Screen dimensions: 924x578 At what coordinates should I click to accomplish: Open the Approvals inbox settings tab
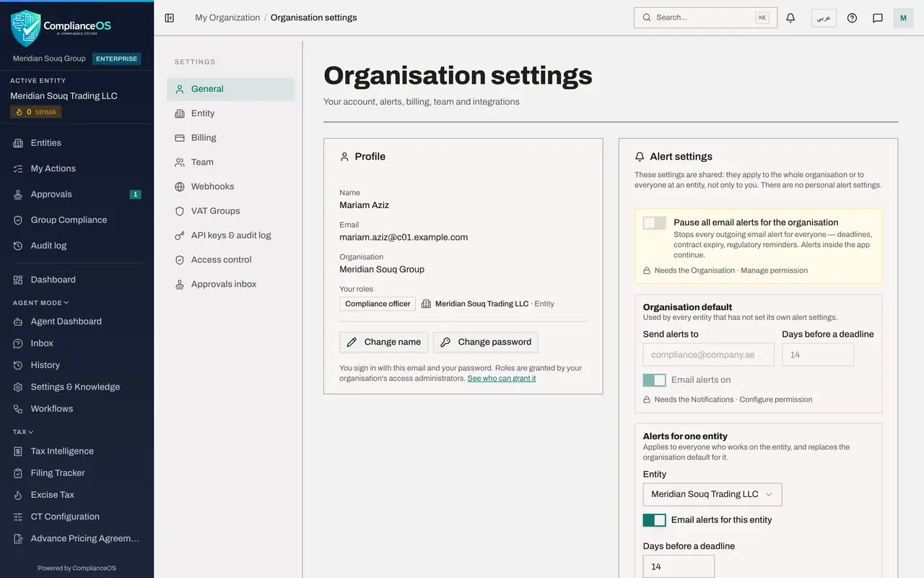click(231, 284)
